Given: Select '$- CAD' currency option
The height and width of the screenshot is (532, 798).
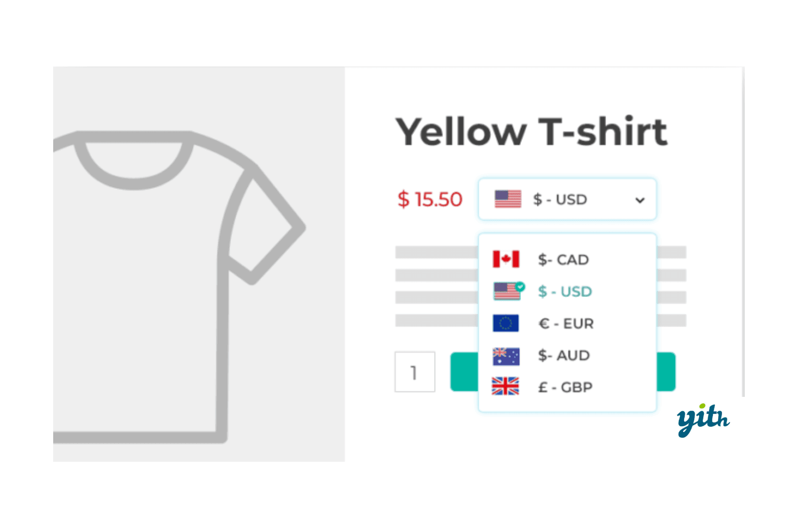Looking at the screenshot, I should pyautogui.click(x=563, y=260).
